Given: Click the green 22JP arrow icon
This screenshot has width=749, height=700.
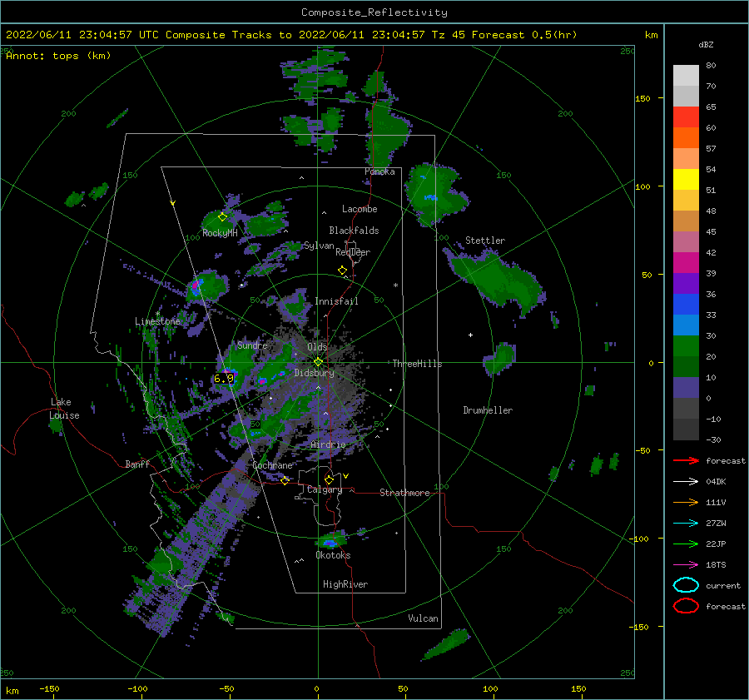Looking at the screenshot, I should click(x=686, y=544).
